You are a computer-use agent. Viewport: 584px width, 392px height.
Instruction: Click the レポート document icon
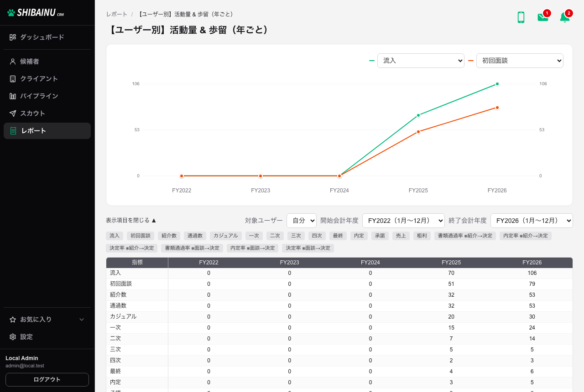[13, 131]
